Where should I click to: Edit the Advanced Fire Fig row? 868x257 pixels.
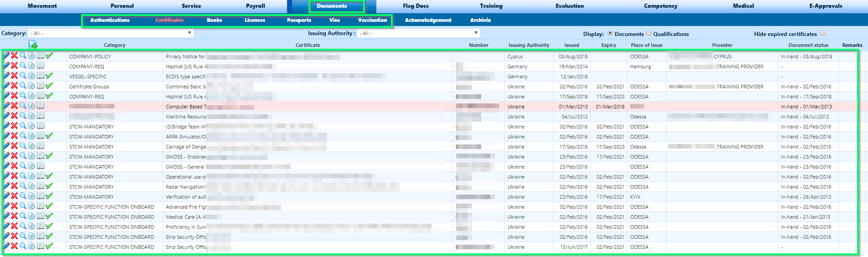[6, 206]
